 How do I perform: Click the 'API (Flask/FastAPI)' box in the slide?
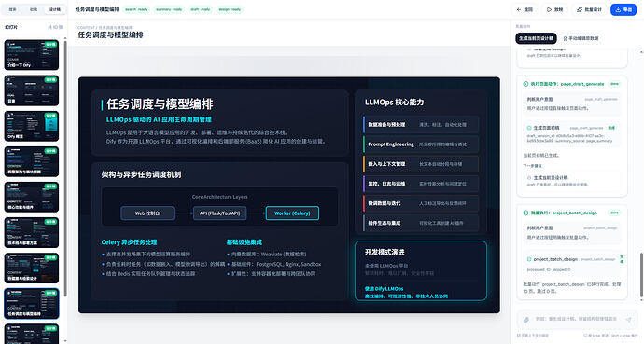[x=219, y=213]
